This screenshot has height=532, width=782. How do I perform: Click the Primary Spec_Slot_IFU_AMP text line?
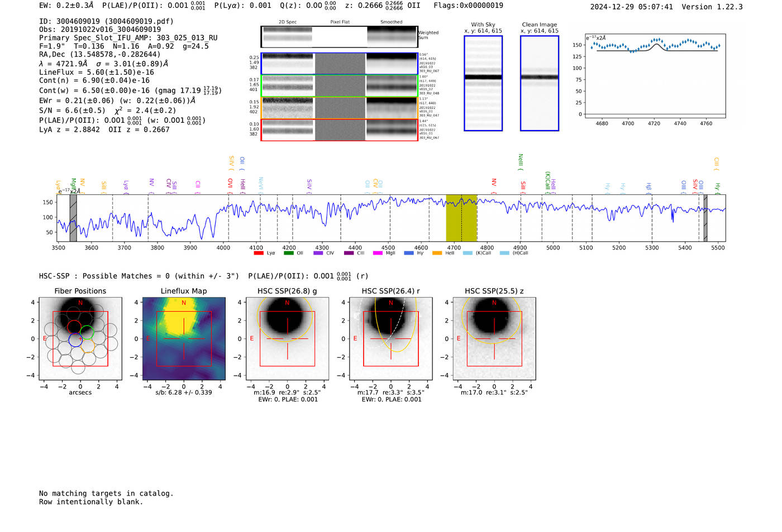coord(128,38)
